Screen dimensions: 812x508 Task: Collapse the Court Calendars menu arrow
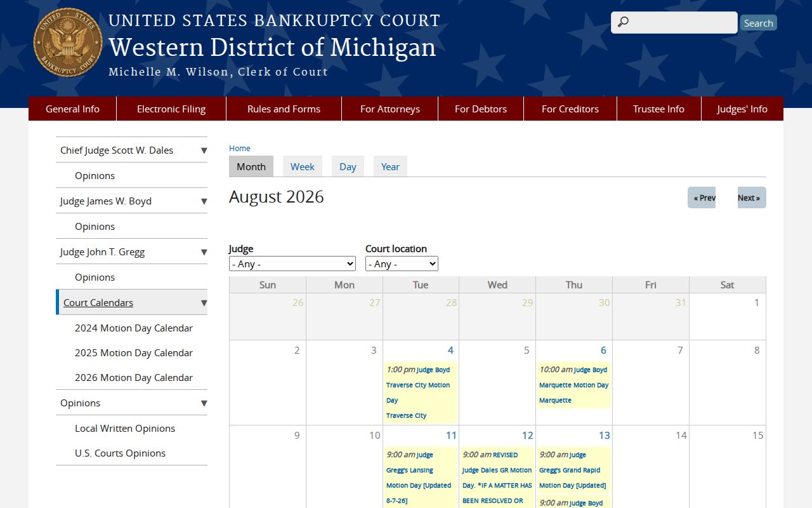click(x=204, y=303)
